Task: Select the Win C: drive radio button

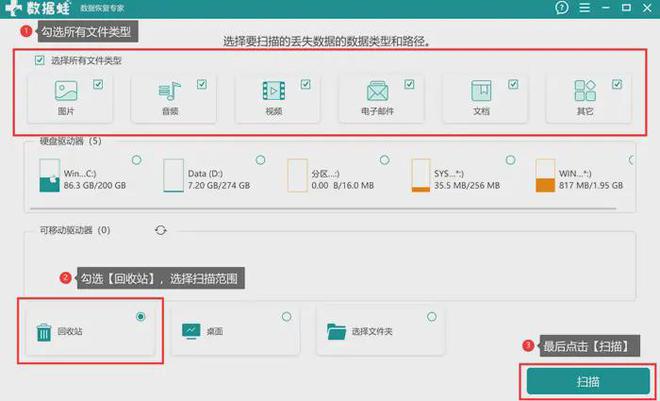Action: coord(137,160)
